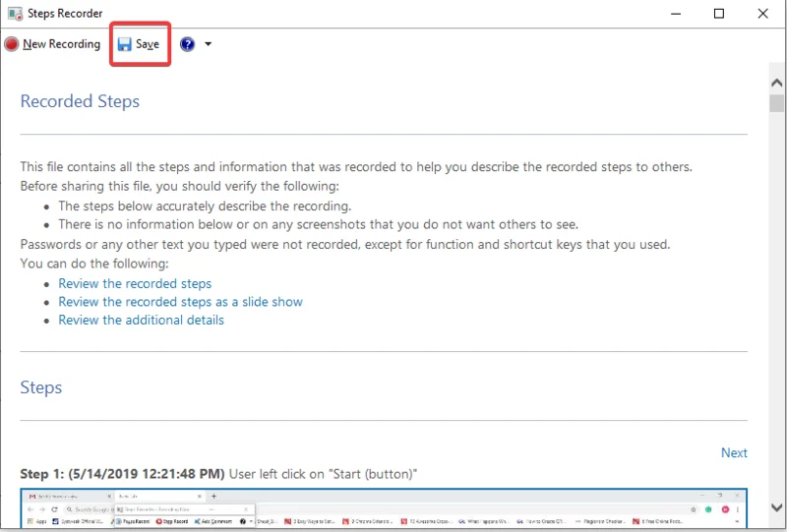Open Review the additional details link
This screenshot has width=787, height=532.
[141, 320]
